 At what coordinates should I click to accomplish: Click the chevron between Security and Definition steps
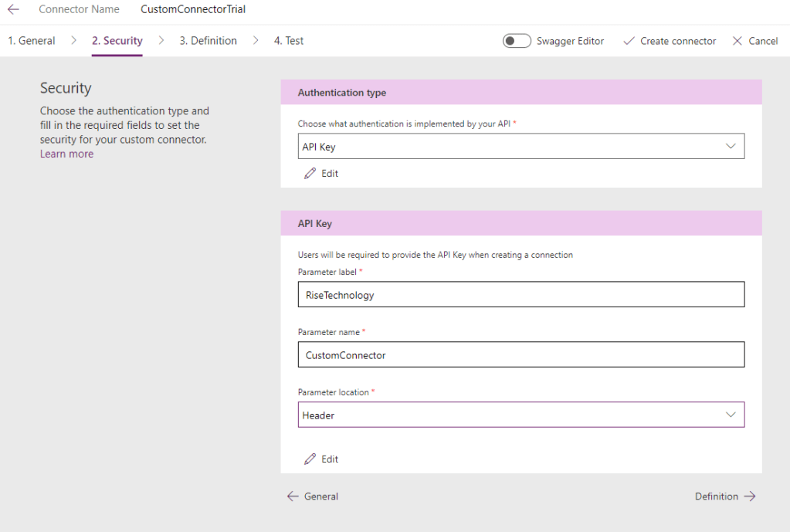(161, 41)
